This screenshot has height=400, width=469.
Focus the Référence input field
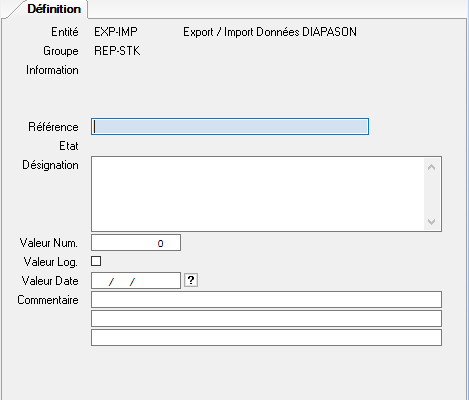(x=230, y=127)
